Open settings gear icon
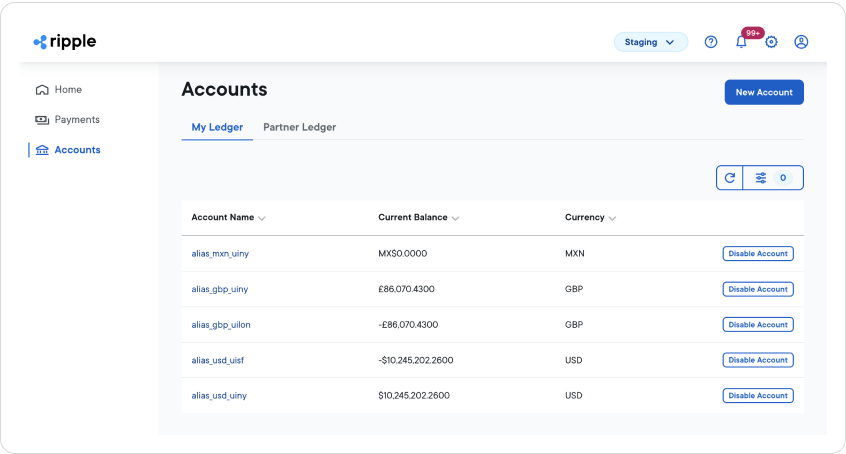 tap(771, 42)
